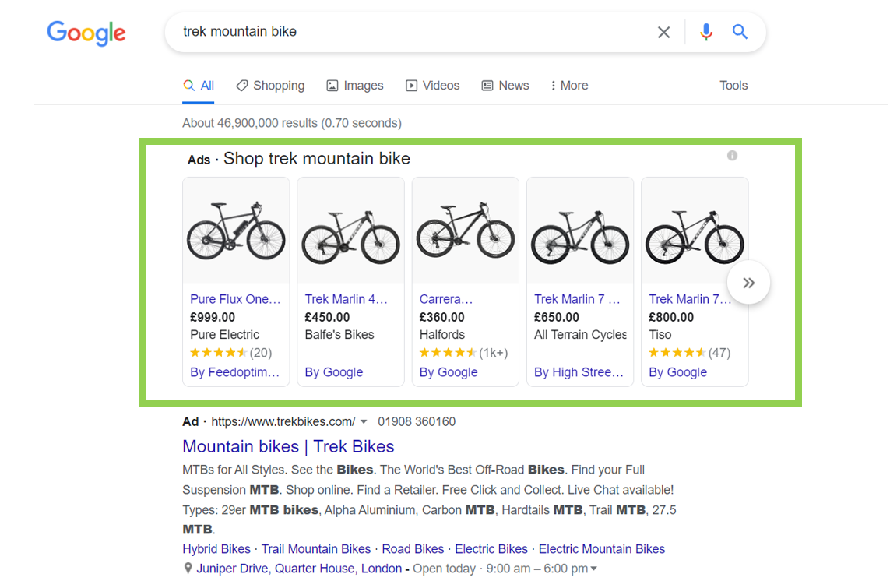Open the Electric Mountain Bikes sitelink

[602, 549]
